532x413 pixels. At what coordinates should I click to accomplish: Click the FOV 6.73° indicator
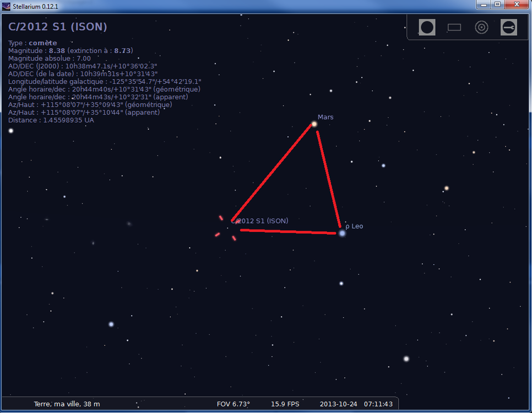pyautogui.click(x=233, y=404)
